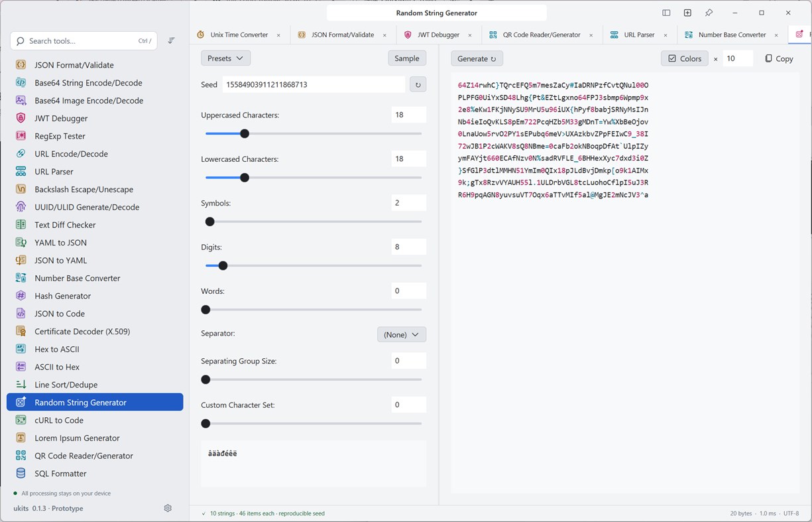Select the Base64 Image Encode/Decode icon

click(21, 101)
